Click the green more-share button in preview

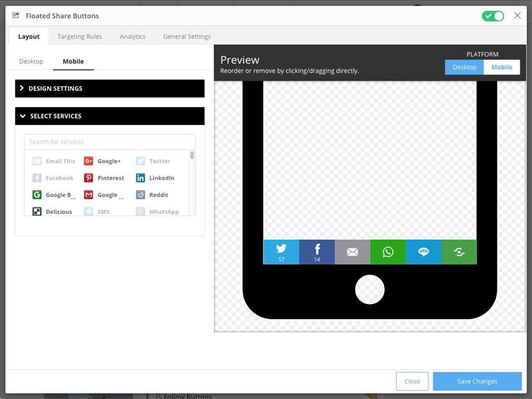(x=459, y=252)
